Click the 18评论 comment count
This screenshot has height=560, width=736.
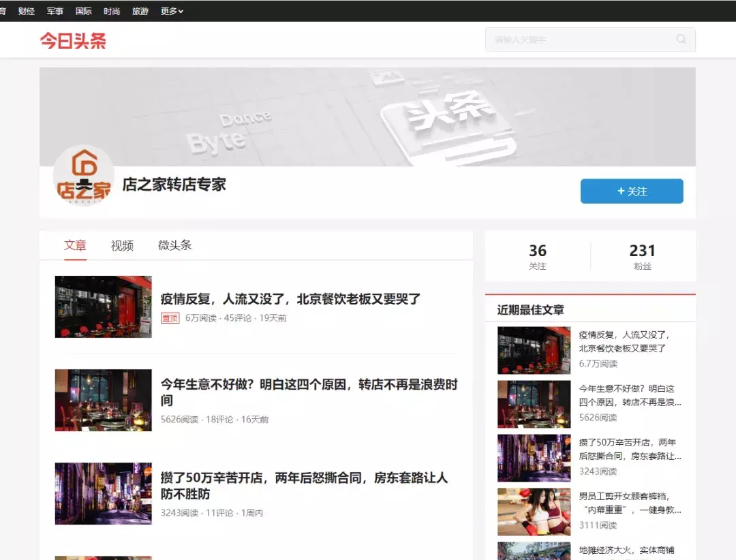219,419
